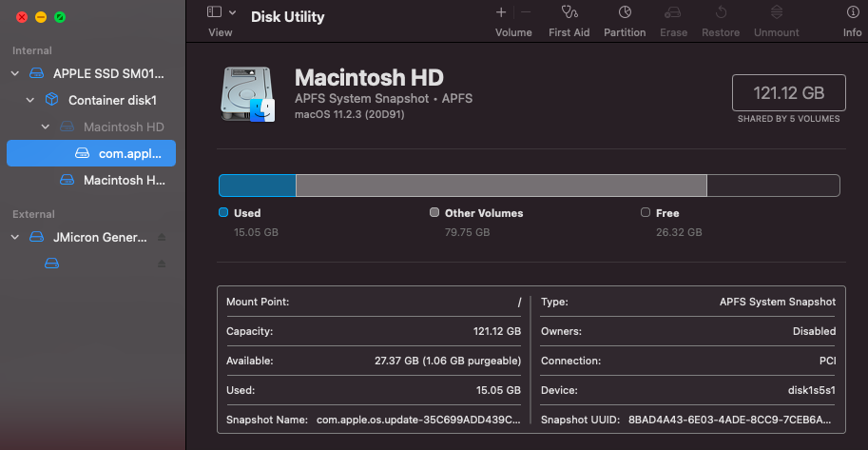
Task: Zoom the window with green button
Action: pos(60,17)
